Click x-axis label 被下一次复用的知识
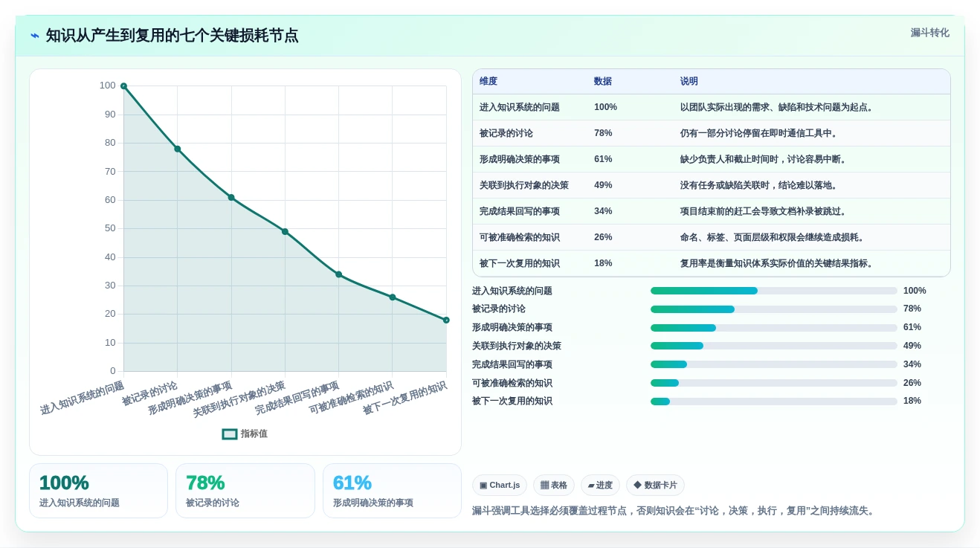The height and width of the screenshot is (548, 980). [x=404, y=398]
